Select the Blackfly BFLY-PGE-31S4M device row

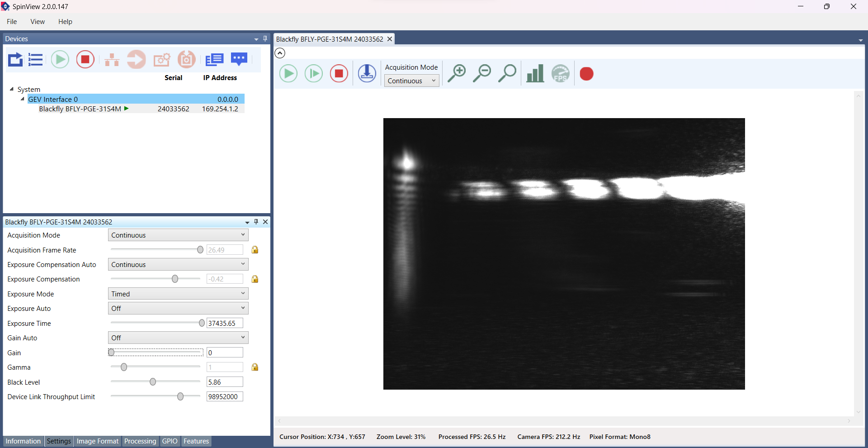(80, 109)
